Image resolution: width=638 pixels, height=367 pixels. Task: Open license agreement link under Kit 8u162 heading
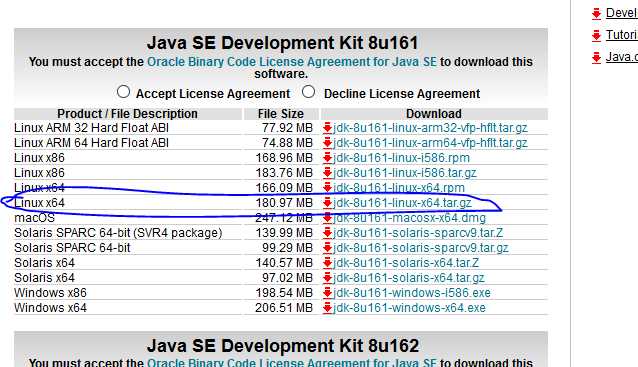click(292, 362)
